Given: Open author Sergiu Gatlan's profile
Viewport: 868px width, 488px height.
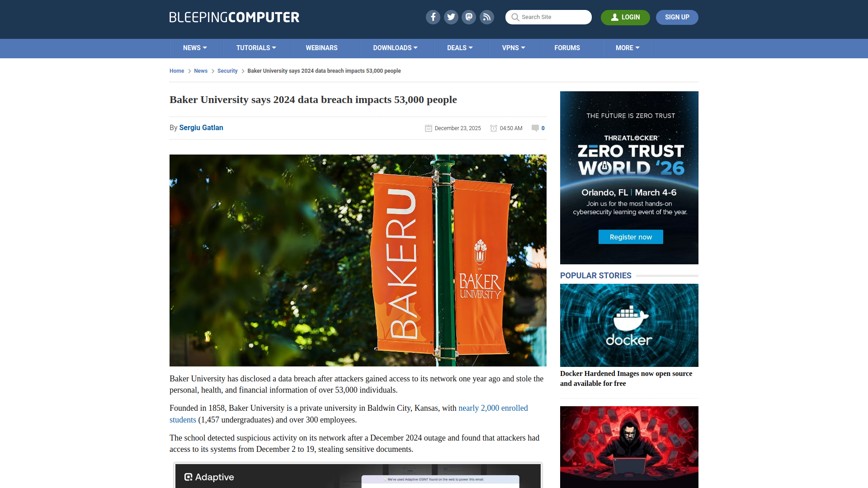Looking at the screenshot, I should click(x=201, y=128).
